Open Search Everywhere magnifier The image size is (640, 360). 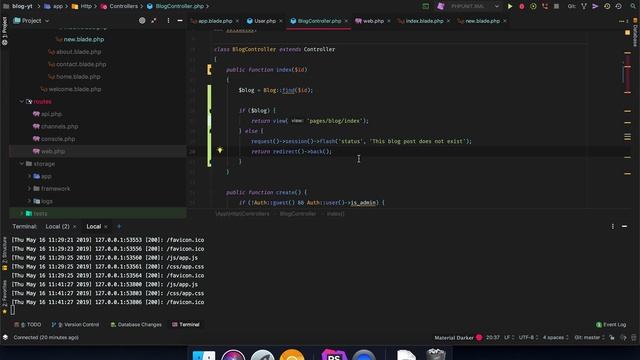pos(633,6)
